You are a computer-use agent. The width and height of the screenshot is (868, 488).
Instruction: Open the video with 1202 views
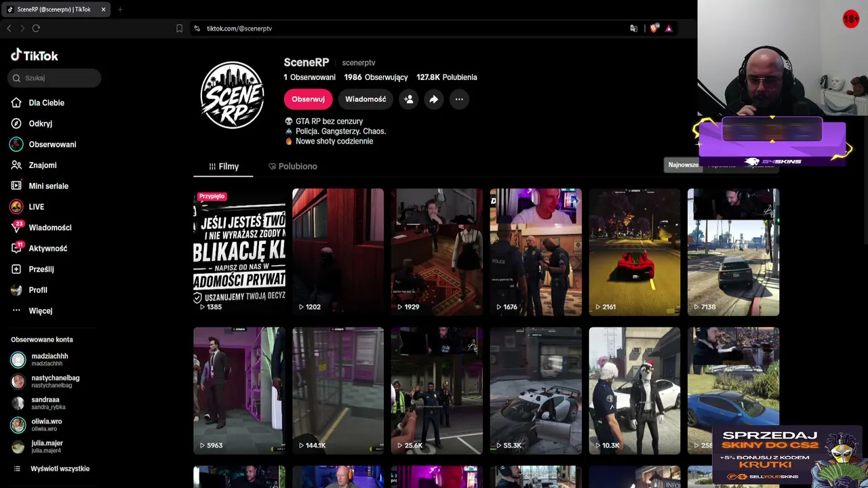click(338, 252)
